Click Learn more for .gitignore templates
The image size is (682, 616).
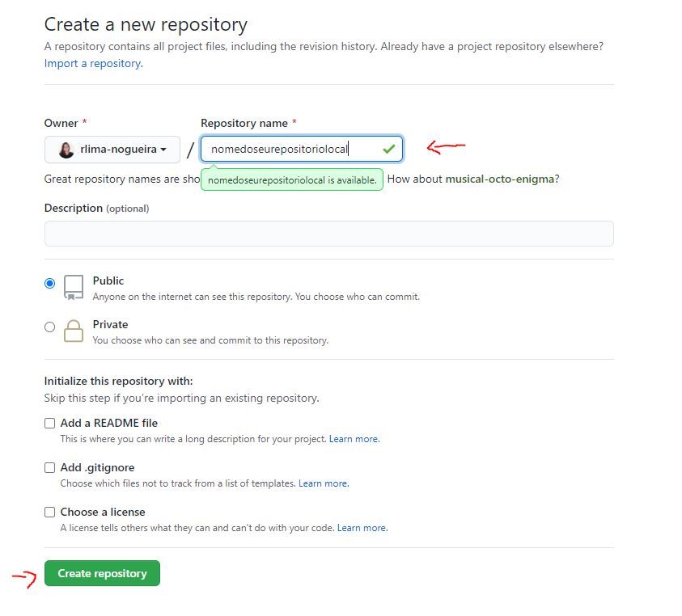(x=323, y=483)
